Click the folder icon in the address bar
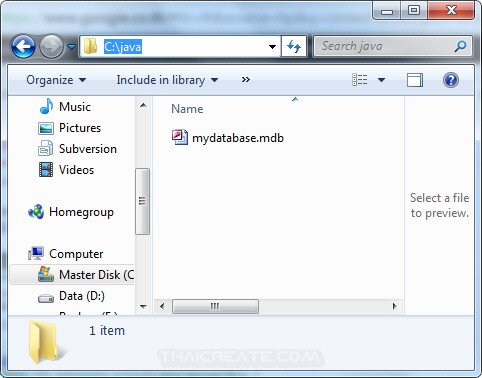 (90, 46)
